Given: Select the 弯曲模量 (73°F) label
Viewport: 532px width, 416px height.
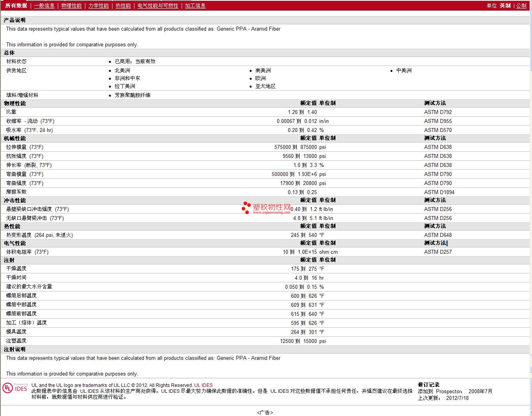Looking at the screenshot, I should [x=25, y=174].
